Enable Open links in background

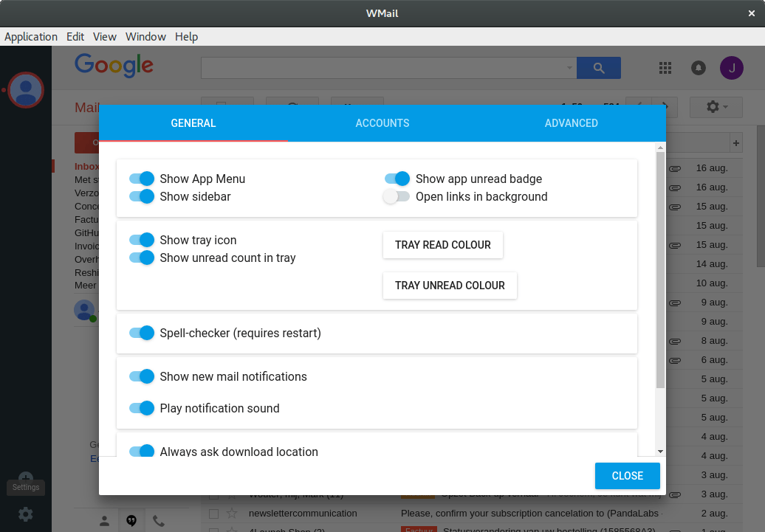pyautogui.click(x=397, y=196)
